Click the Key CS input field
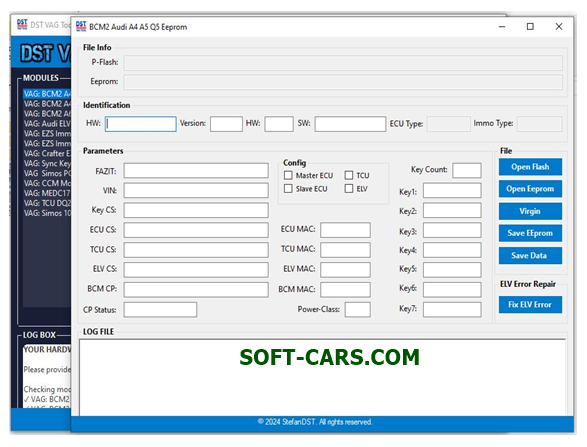Image resolution: width=587 pixels, height=447 pixels. (196, 210)
